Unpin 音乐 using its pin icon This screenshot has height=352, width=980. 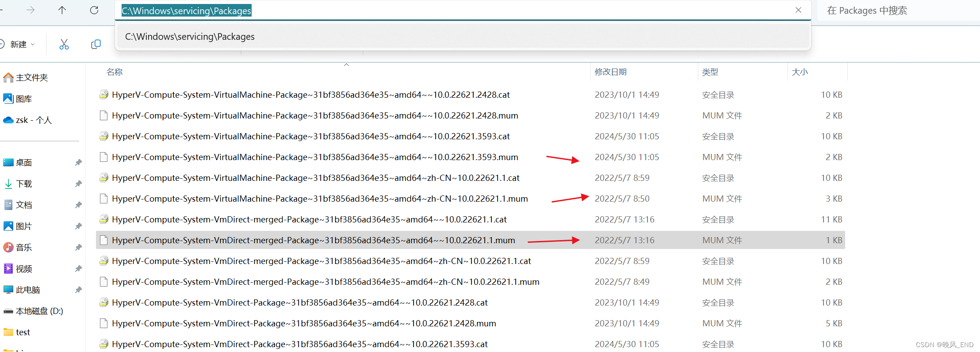tap(78, 247)
